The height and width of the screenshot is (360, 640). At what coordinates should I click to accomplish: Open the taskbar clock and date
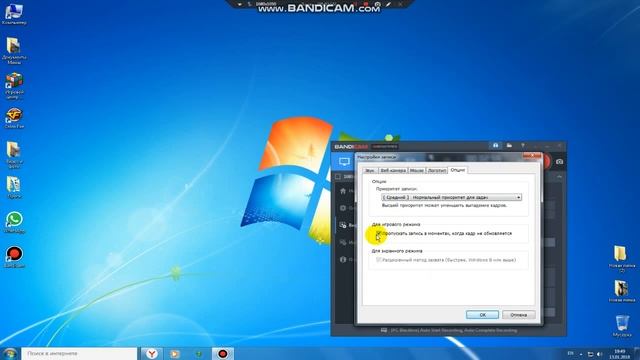619,354
